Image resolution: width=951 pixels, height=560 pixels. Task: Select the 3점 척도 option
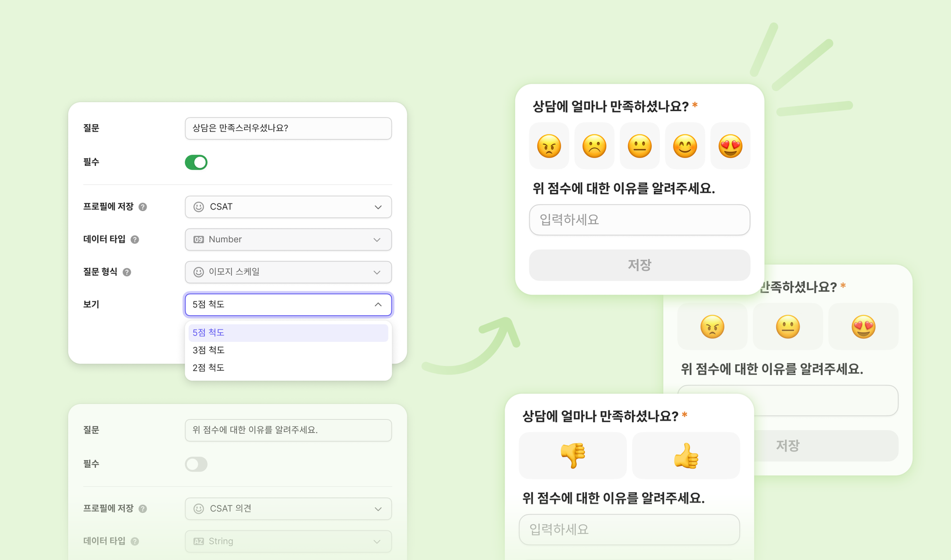pos(209,350)
